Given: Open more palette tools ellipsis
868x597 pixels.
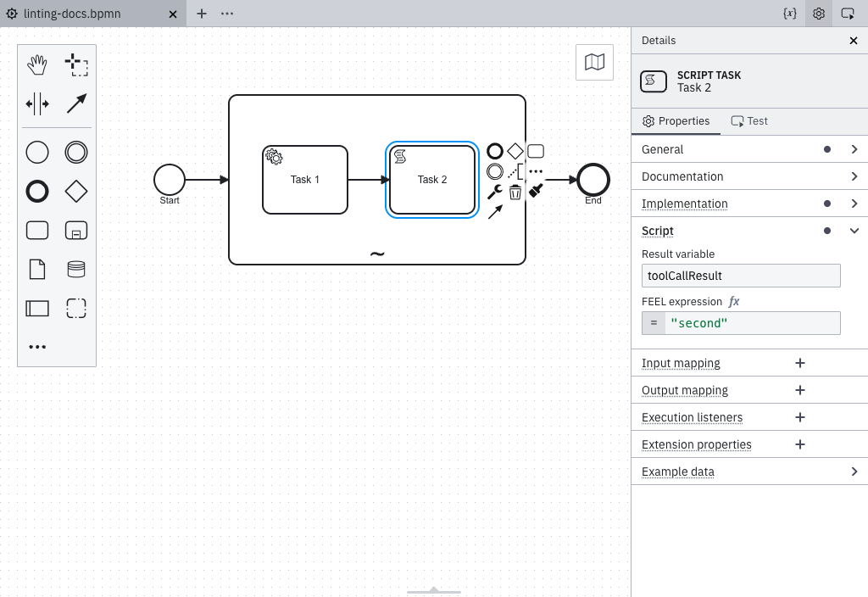Looking at the screenshot, I should click(37, 347).
